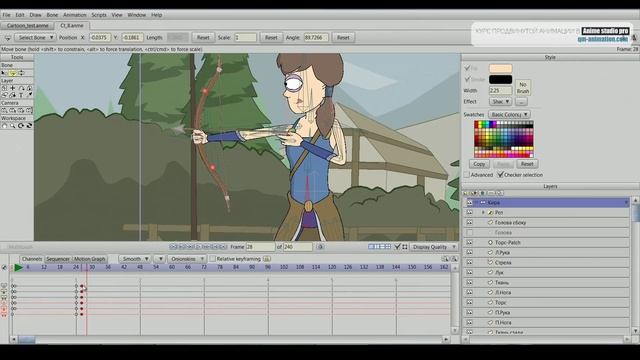Disable the Checker selection checkbox
The image size is (640, 360).
click(x=500, y=175)
